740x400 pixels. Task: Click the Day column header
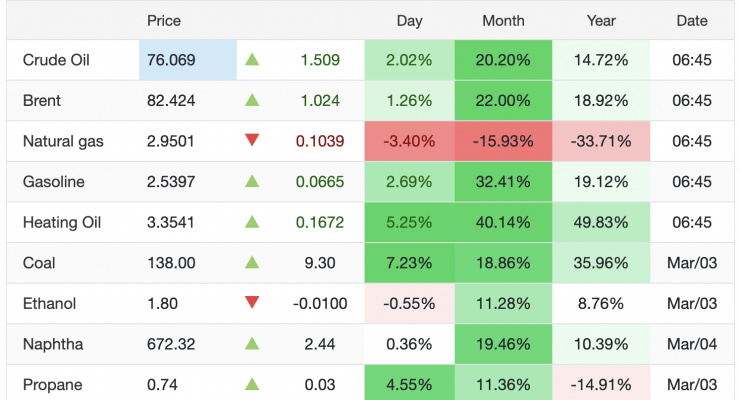409,20
